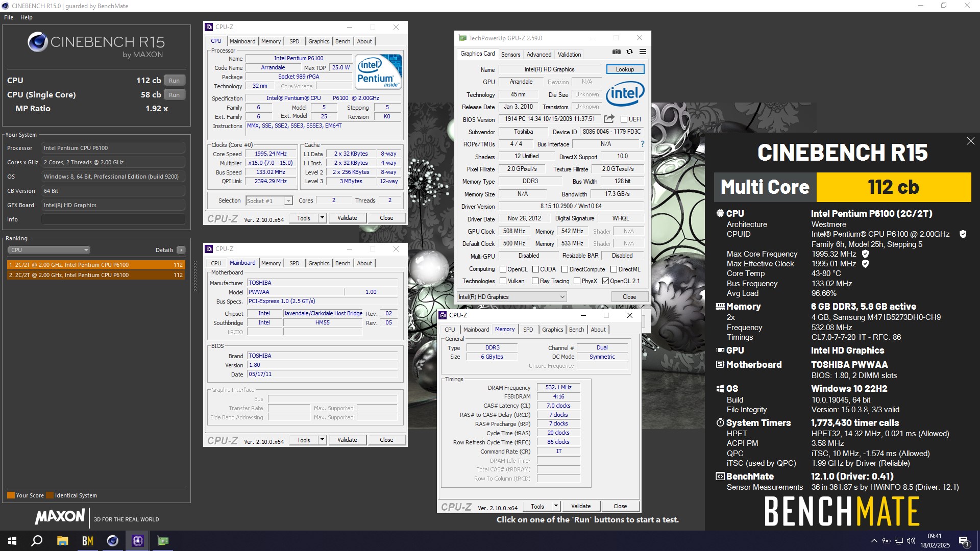Toggle the UEFI checkbox in GPU-Z
980x551 pixels.
624,119
